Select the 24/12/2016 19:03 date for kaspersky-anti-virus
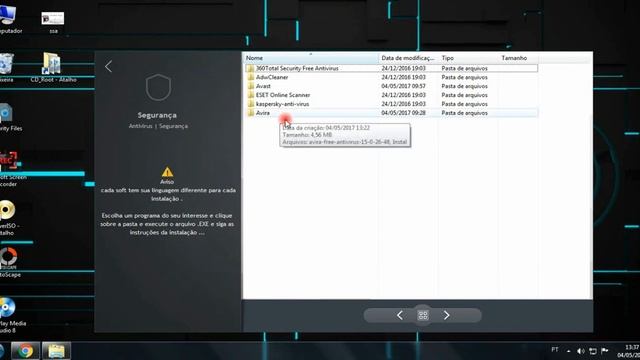 pos(403,104)
